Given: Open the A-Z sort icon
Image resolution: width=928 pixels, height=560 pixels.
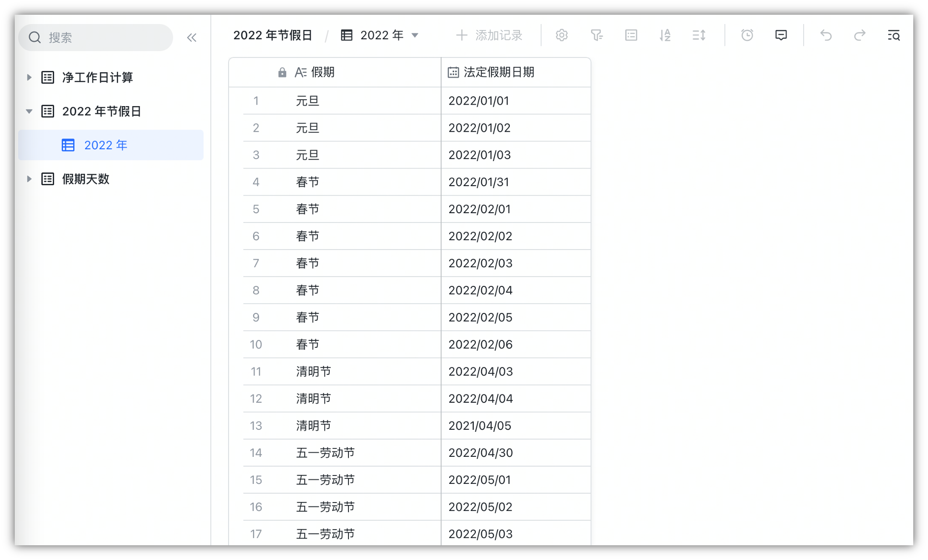Looking at the screenshot, I should (665, 35).
